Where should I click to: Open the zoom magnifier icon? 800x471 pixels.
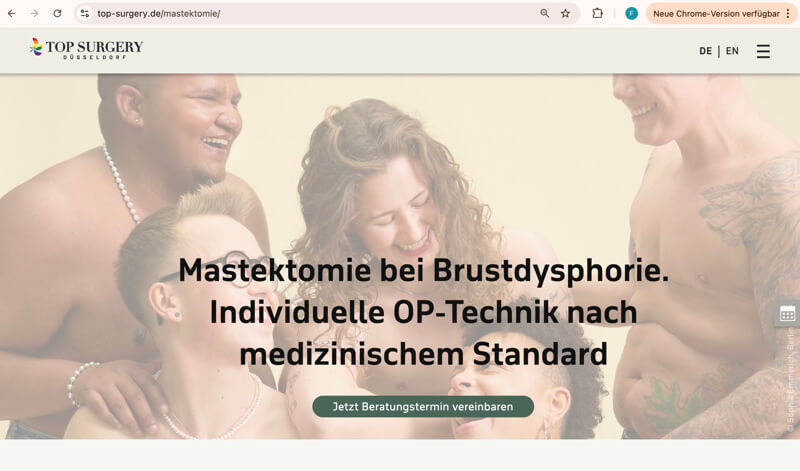coord(545,14)
